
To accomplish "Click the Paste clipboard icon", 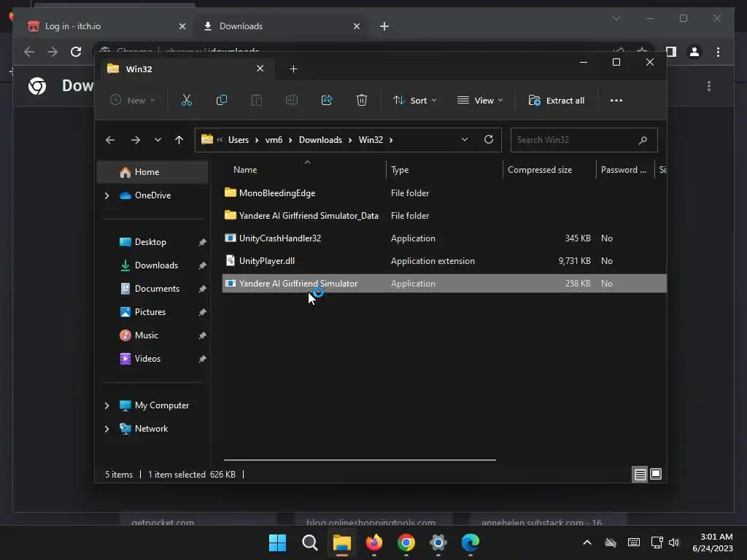I will [256, 100].
